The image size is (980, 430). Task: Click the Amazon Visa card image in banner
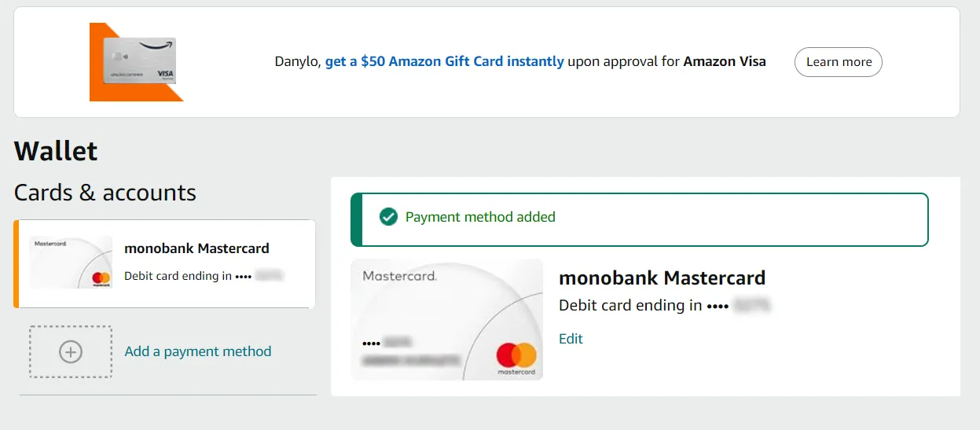(x=140, y=60)
